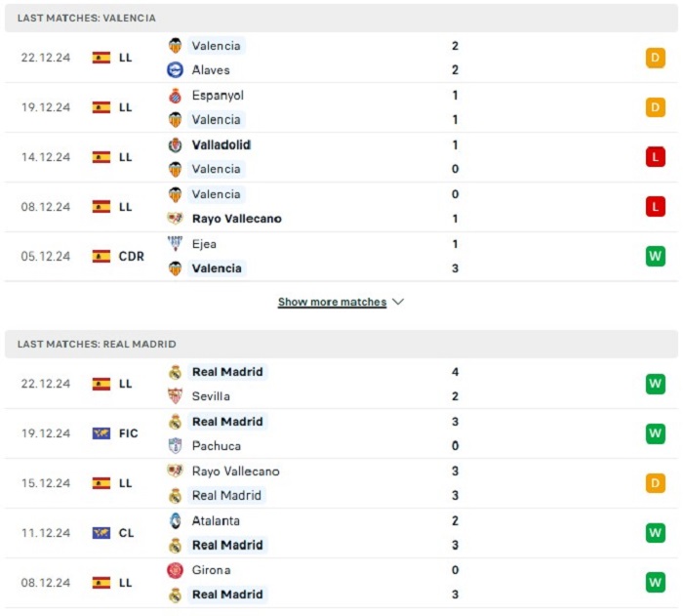
Task: Click the orange D badge for Rayo Vallecano vs Real Madrid
Action: (655, 483)
